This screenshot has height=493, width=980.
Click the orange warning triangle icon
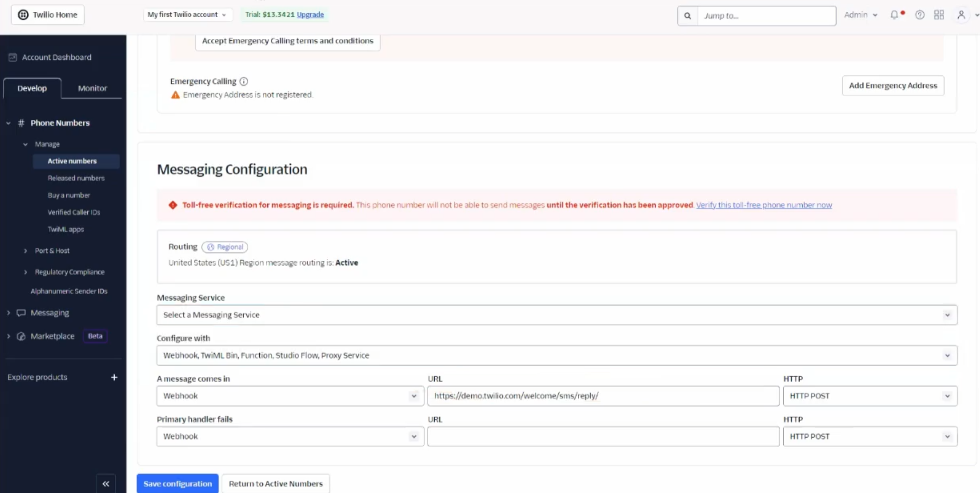[175, 95]
